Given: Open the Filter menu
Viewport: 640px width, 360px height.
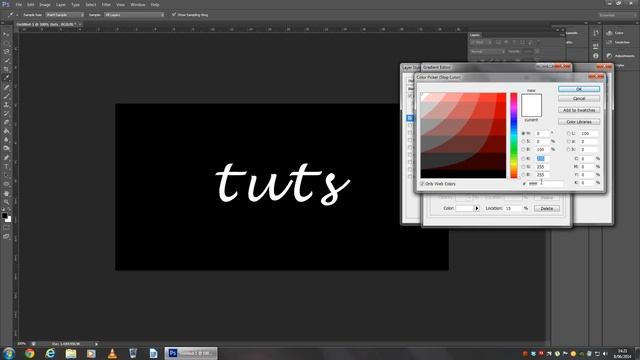Looking at the screenshot, I should (x=106, y=5).
